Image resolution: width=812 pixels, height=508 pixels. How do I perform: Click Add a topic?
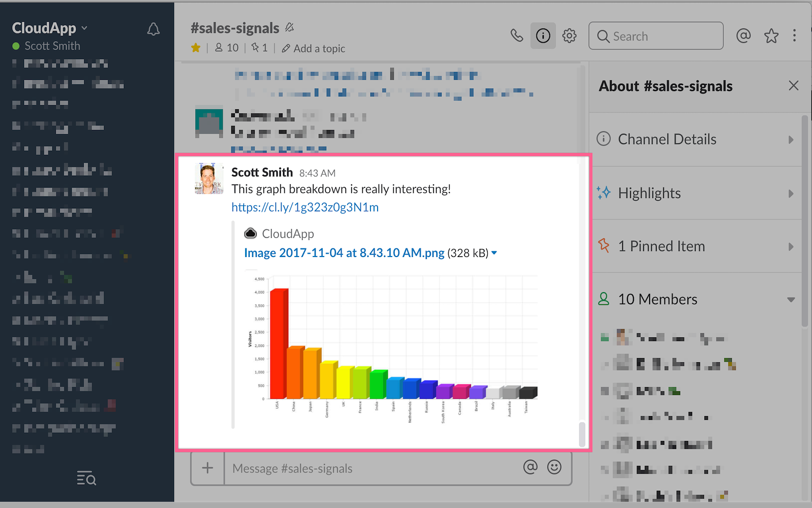pyautogui.click(x=314, y=48)
